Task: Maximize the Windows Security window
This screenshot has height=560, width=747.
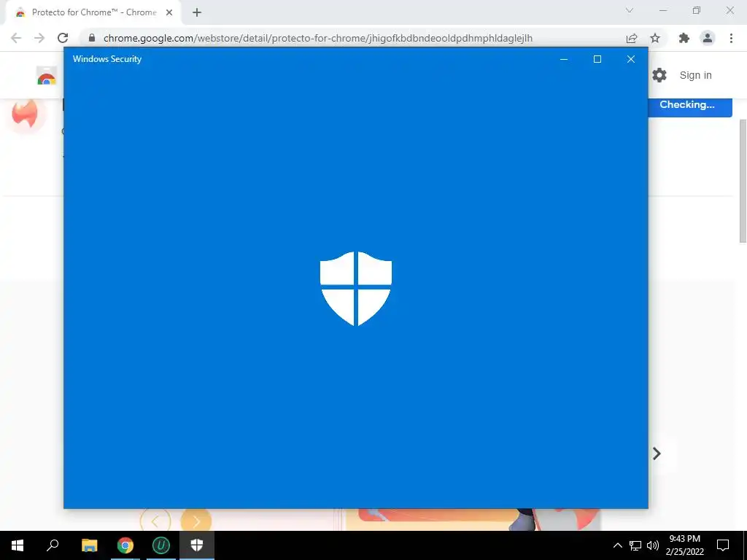Action: (597, 59)
